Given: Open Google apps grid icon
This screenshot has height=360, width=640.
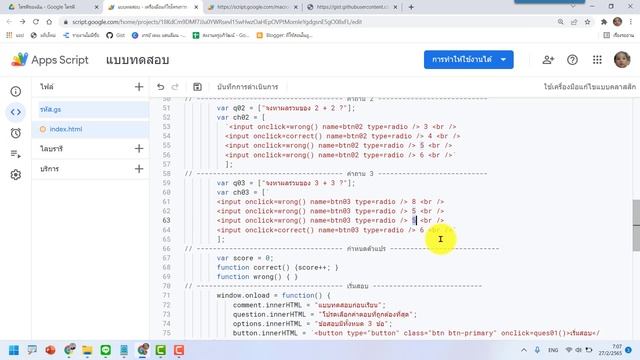Looking at the screenshot, I should click(x=597, y=60).
